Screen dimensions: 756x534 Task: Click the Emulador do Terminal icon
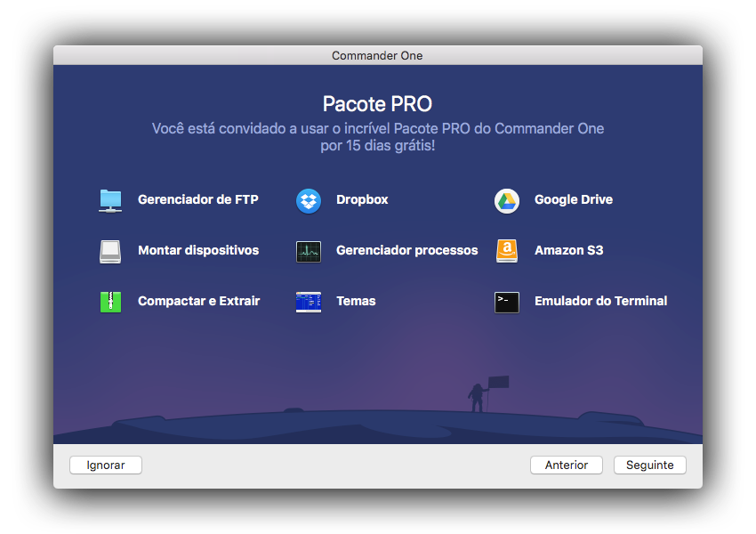[x=506, y=302]
